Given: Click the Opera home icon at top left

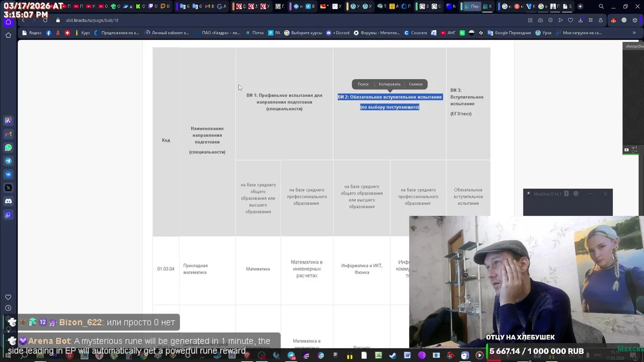Looking at the screenshot, I should pyautogui.click(x=8, y=22).
